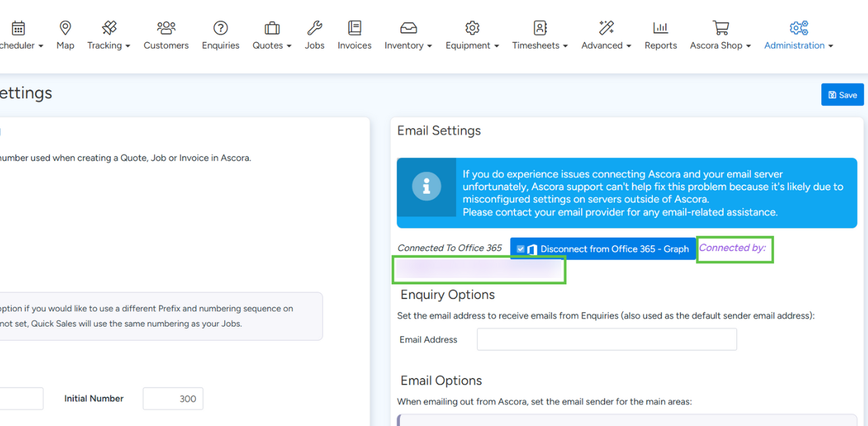Click the Customers people icon
This screenshot has width=868, height=426.
click(x=166, y=28)
